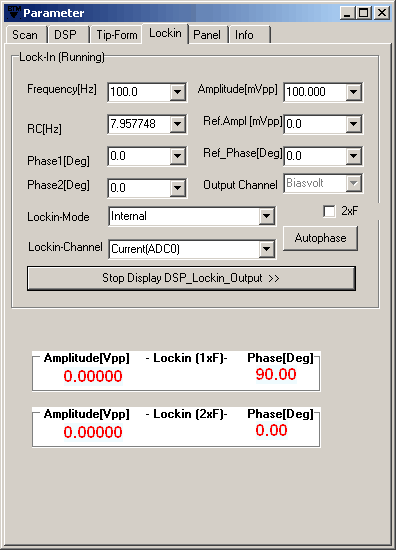Click the Lockin-Channel label
The image size is (396, 550).
click(65, 247)
